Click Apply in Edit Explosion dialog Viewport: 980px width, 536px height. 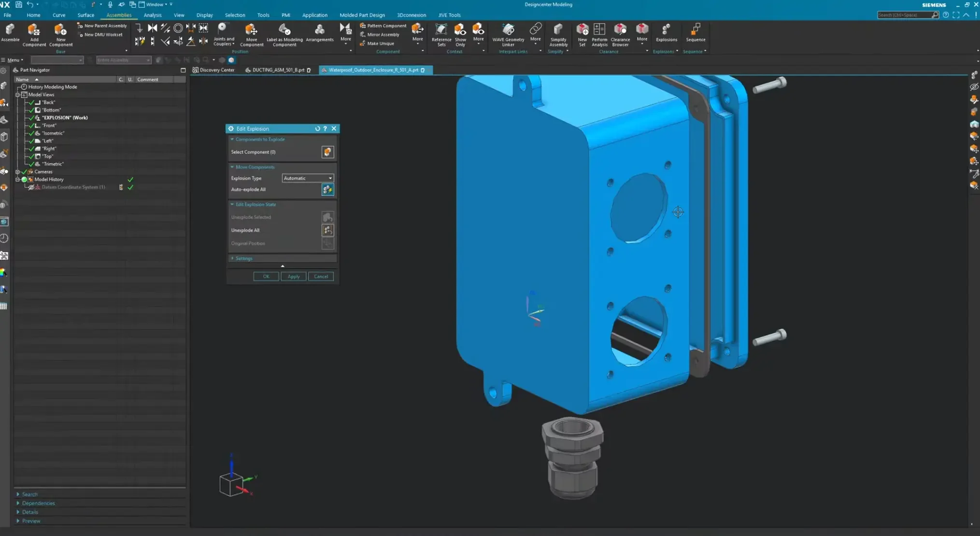pyautogui.click(x=294, y=276)
